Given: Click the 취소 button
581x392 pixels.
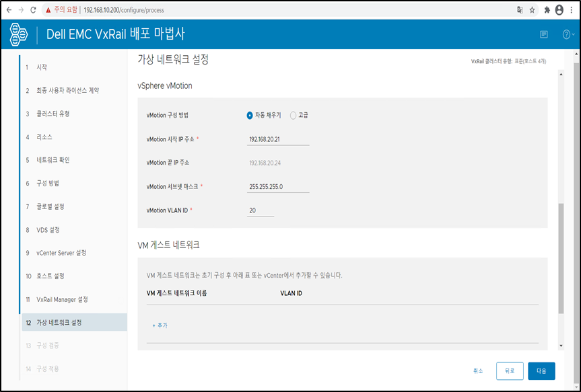Looking at the screenshot, I should [x=478, y=371].
